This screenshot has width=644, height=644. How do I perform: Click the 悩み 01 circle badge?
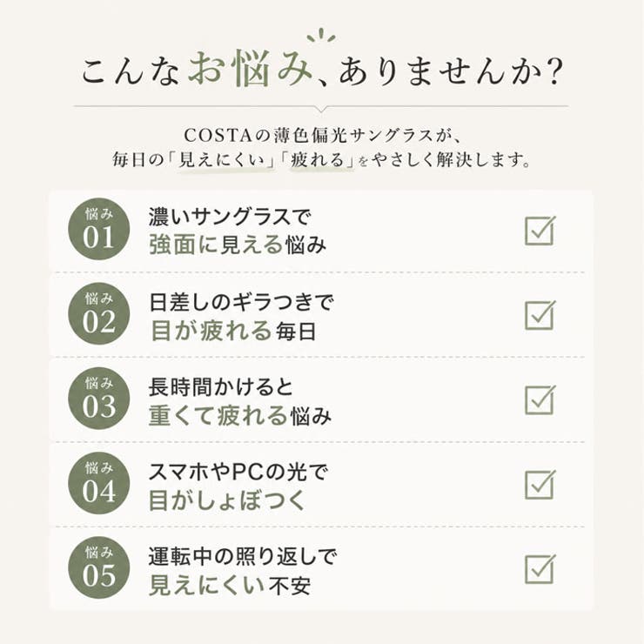point(99,229)
